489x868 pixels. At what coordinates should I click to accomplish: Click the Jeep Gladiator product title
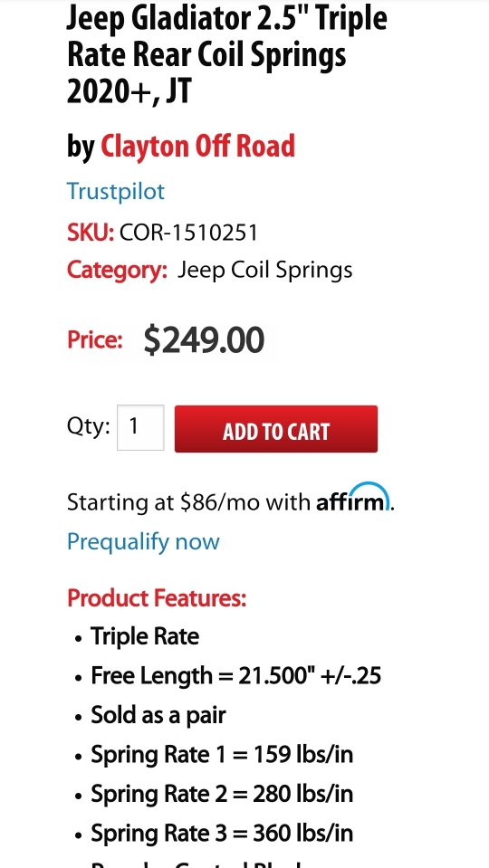pos(227,53)
